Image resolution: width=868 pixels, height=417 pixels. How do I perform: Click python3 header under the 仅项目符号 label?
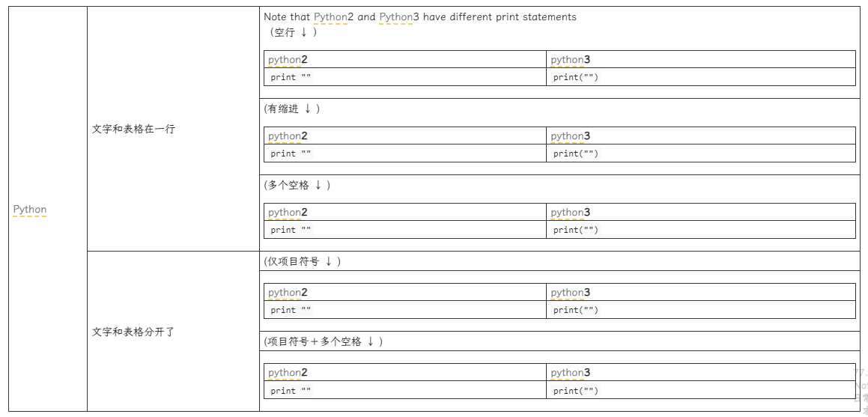[570, 293]
